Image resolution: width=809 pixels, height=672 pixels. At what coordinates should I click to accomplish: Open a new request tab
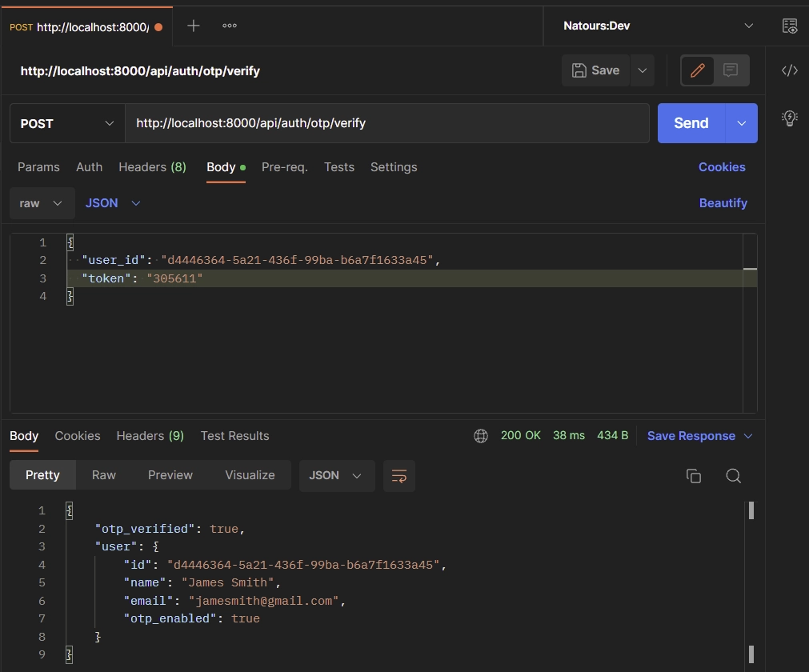tap(193, 26)
